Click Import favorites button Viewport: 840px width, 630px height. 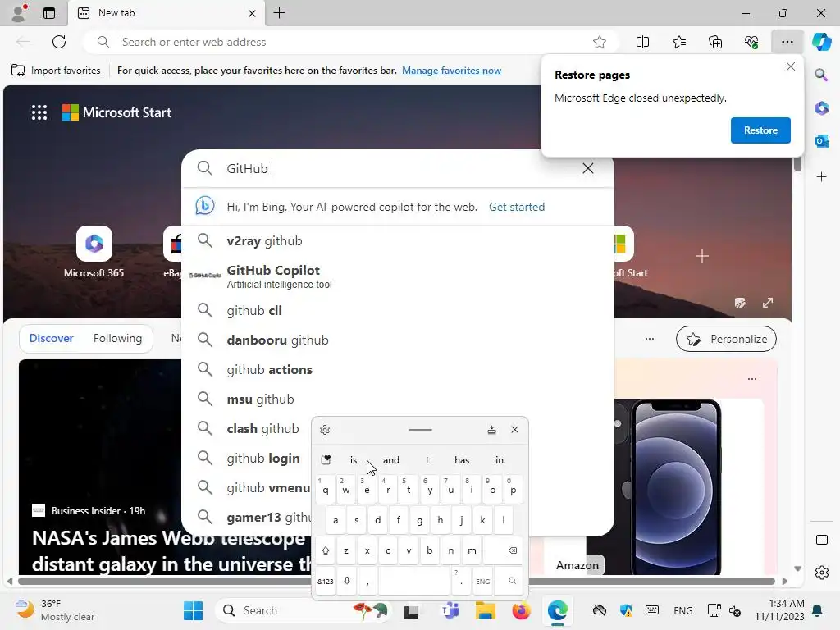(x=56, y=71)
